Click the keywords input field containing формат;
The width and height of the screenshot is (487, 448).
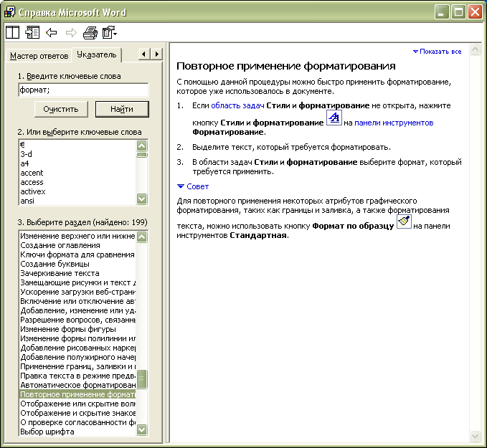click(83, 90)
